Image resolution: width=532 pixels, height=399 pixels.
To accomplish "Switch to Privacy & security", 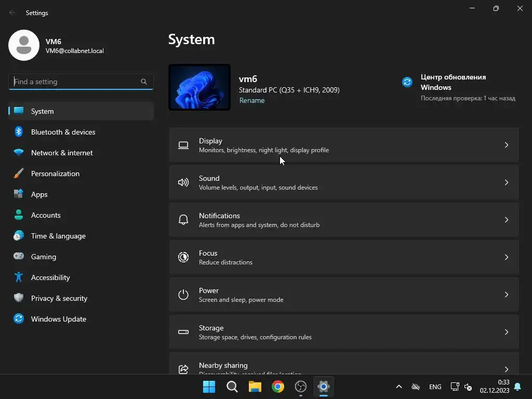I will (81, 298).
